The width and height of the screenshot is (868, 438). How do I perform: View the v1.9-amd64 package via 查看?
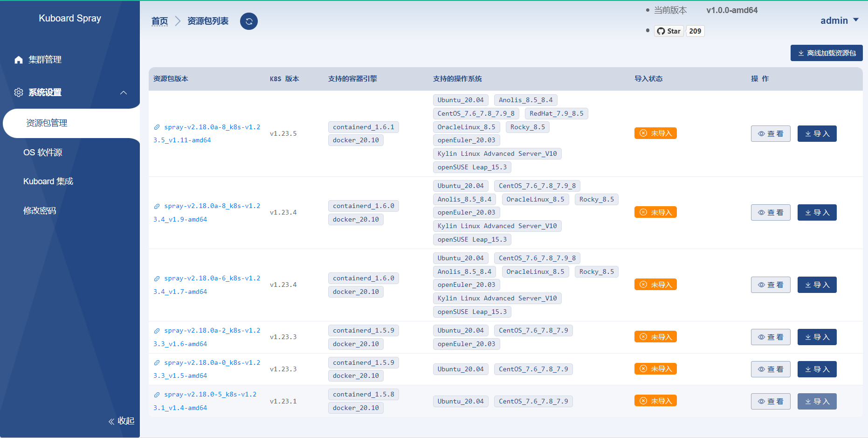point(771,213)
